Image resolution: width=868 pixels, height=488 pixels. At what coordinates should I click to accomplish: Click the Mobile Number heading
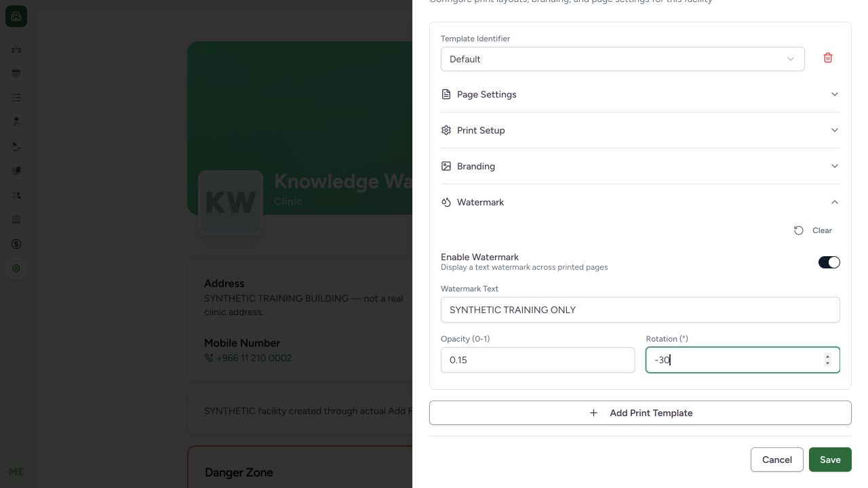[x=242, y=343]
